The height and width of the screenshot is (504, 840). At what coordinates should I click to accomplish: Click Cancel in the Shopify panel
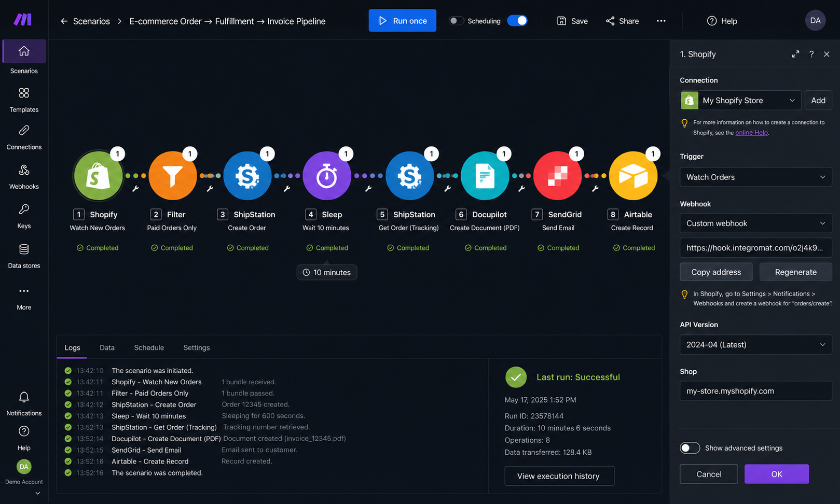709,474
